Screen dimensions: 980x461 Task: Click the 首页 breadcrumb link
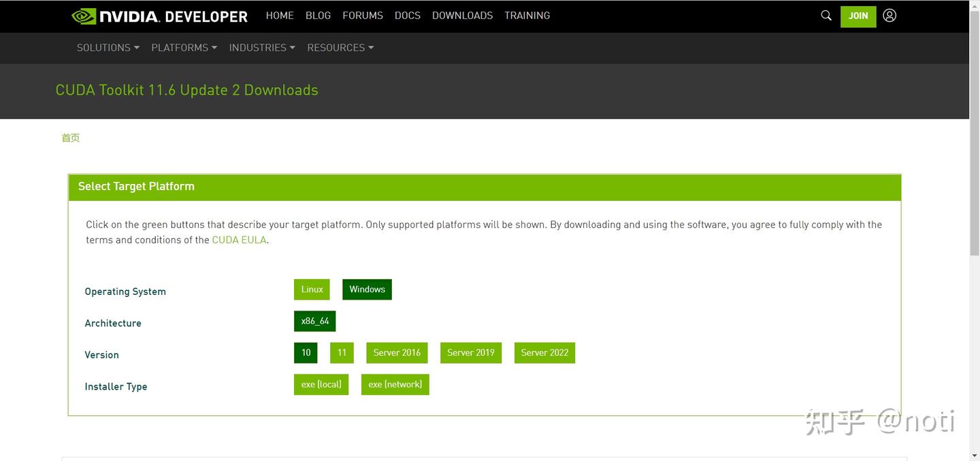(x=71, y=138)
